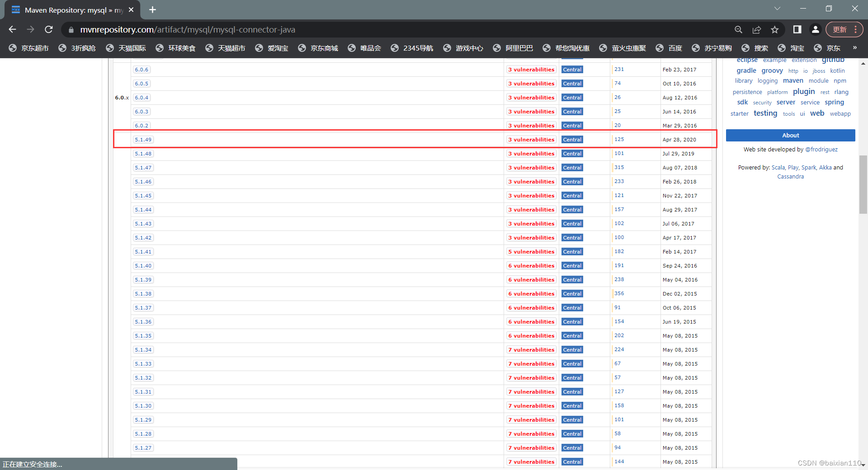The image size is (868, 470).
Task: Open the 游戏中心 bookmark
Action: pyautogui.click(x=463, y=48)
